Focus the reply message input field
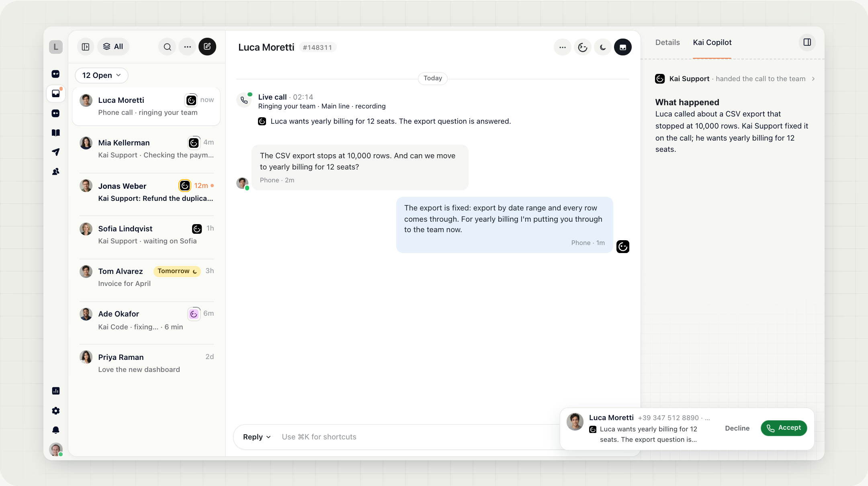This screenshot has width=868, height=486. 418,437
